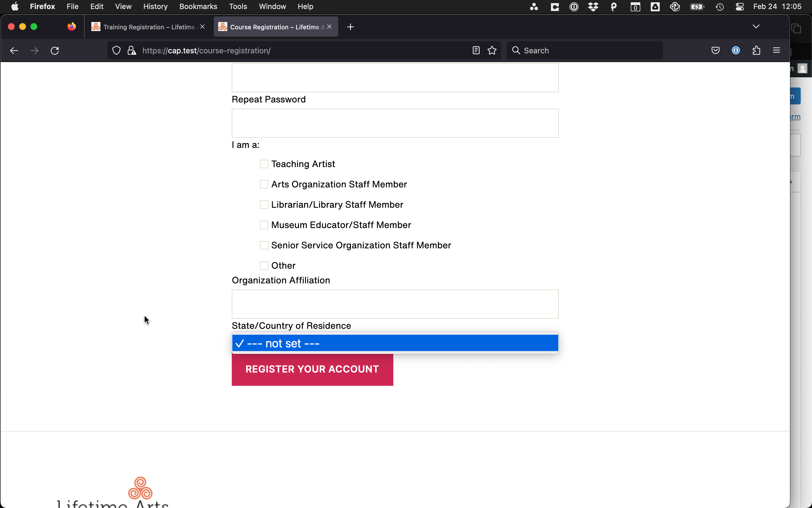Close the Training Registration tab
Screen dimensions: 812x508
coord(202,27)
